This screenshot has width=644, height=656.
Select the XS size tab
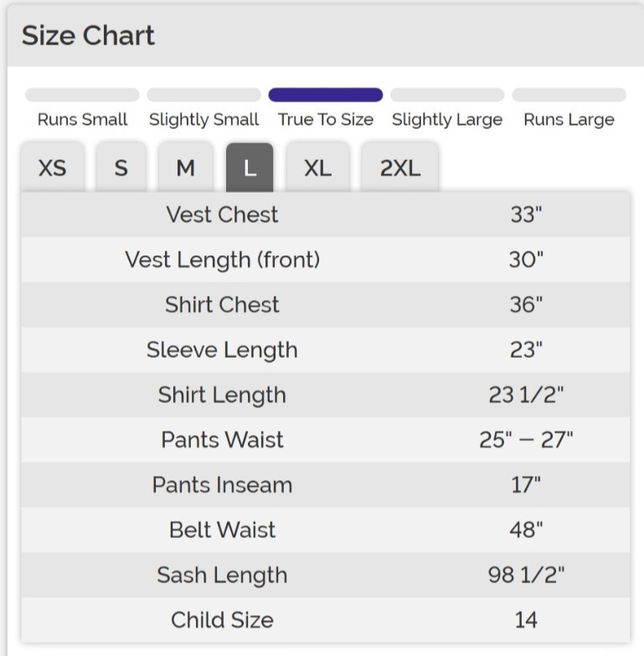[52, 168]
